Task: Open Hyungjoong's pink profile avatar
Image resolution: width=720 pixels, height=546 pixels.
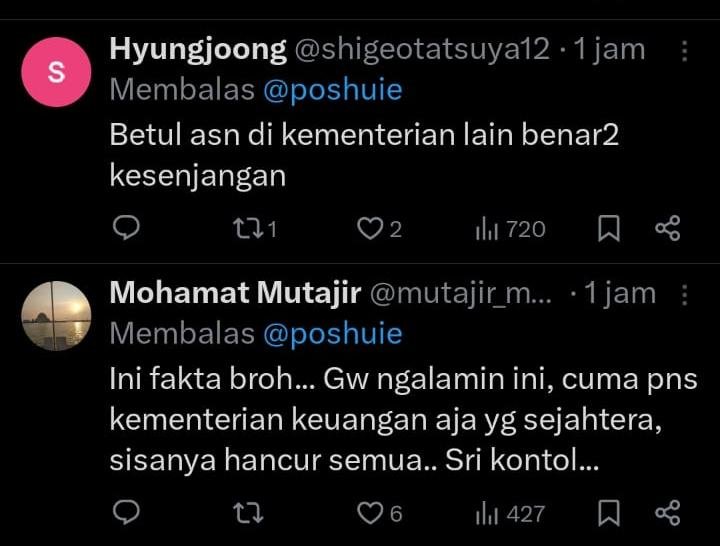Action: coord(56,72)
